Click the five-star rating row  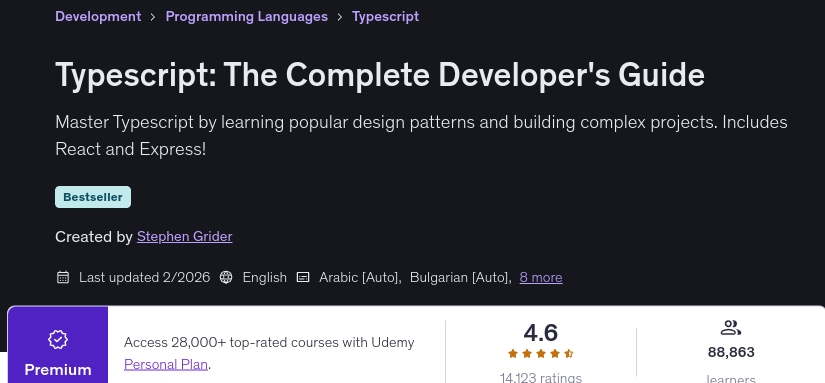coord(540,354)
